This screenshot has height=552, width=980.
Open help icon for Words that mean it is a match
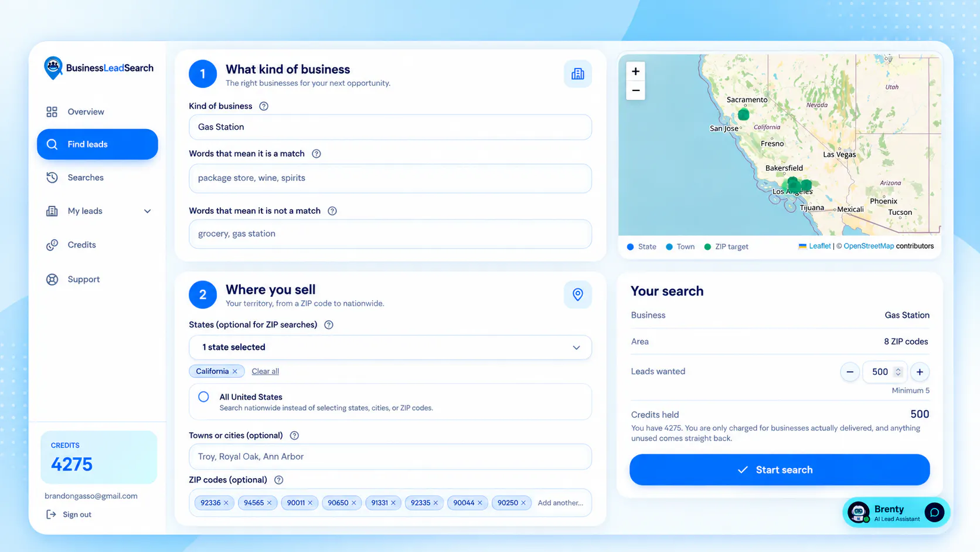tap(317, 154)
